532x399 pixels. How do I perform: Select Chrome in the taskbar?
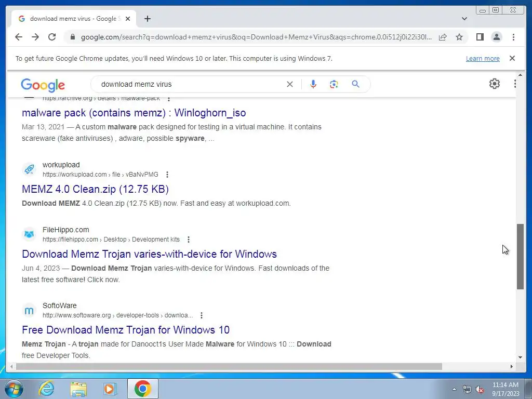click(x=142, y=389)
